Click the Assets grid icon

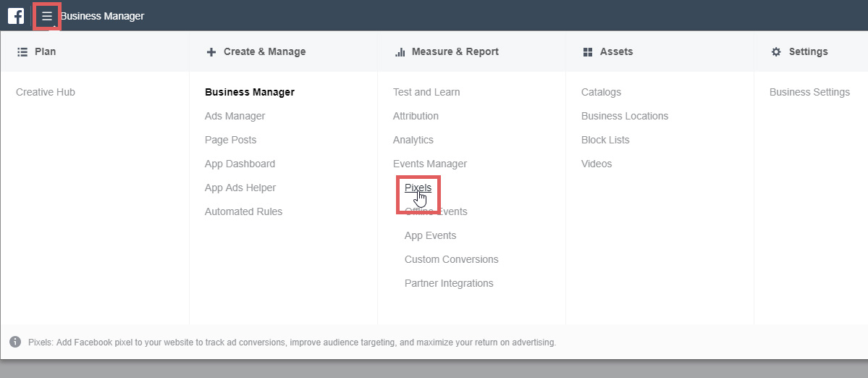(x=587, y=52)
